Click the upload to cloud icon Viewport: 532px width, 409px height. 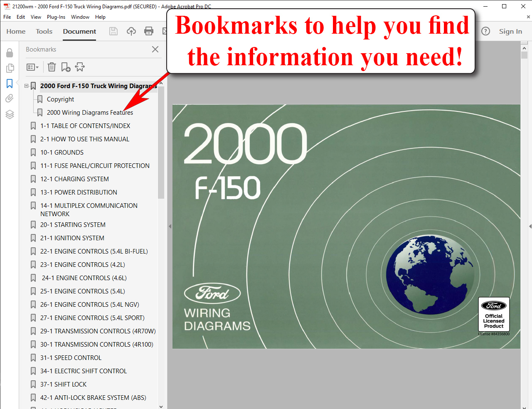(131, 31)
